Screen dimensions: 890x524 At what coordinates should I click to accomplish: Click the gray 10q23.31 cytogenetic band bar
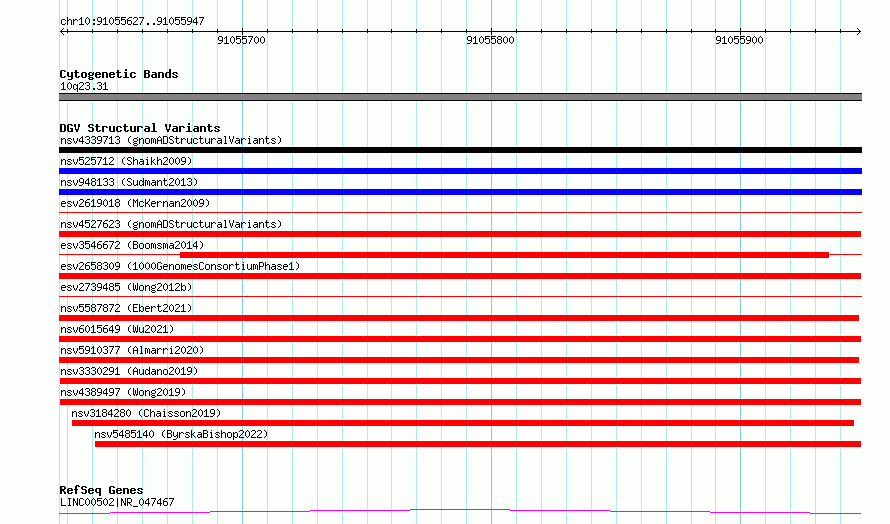[460, 97]
